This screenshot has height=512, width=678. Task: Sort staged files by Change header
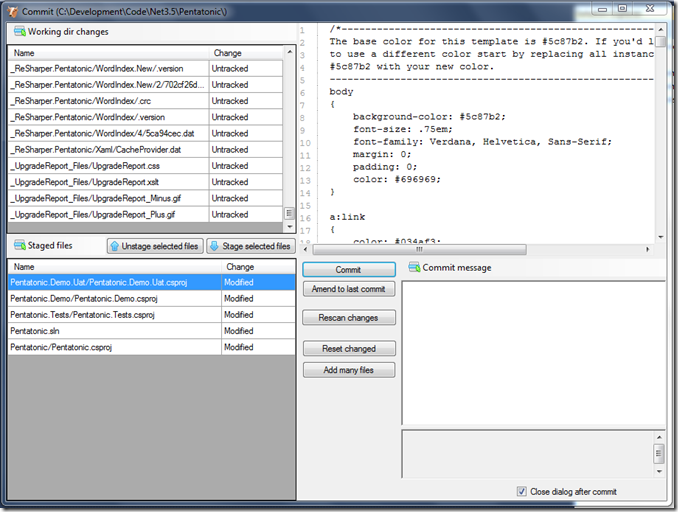point(258,267)
